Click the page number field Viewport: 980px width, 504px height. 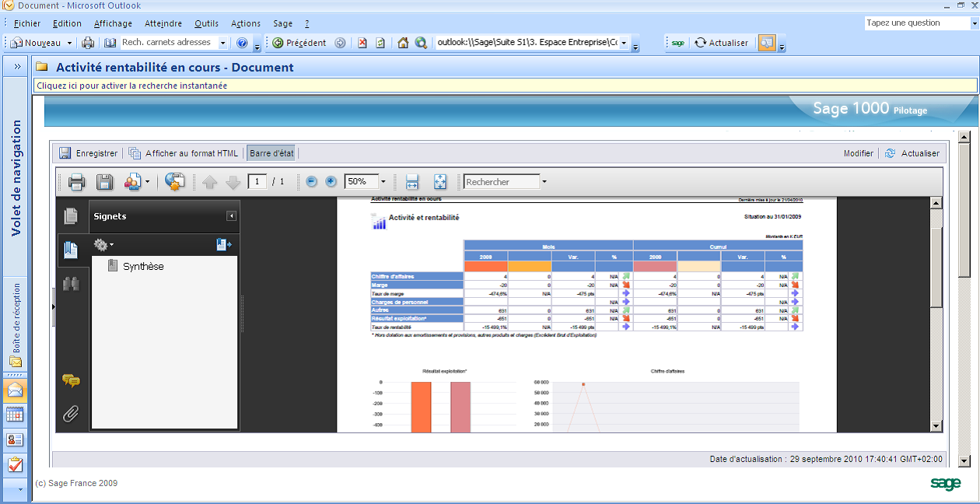coord(257,182)
